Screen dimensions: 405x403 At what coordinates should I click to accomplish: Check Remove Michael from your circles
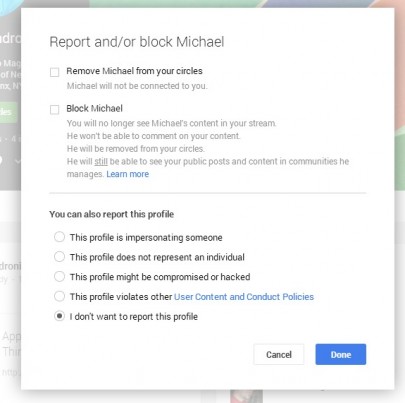pos(54,72)
